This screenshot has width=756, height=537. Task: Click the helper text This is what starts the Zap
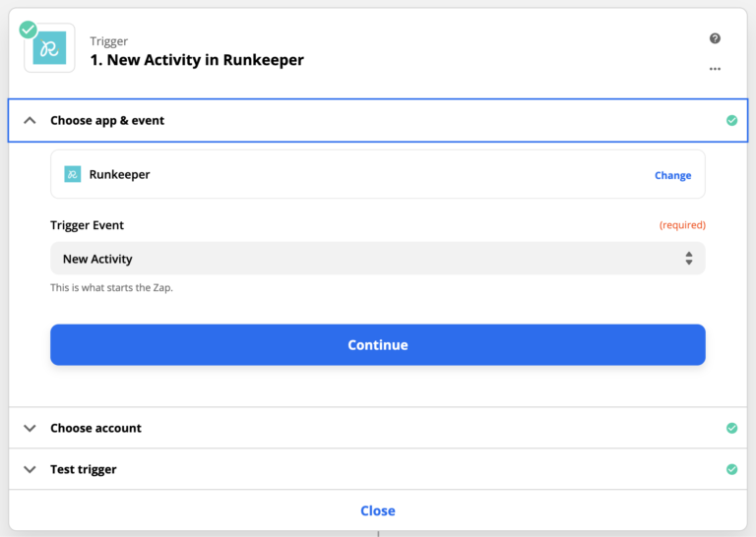click(x=111, y=287)
